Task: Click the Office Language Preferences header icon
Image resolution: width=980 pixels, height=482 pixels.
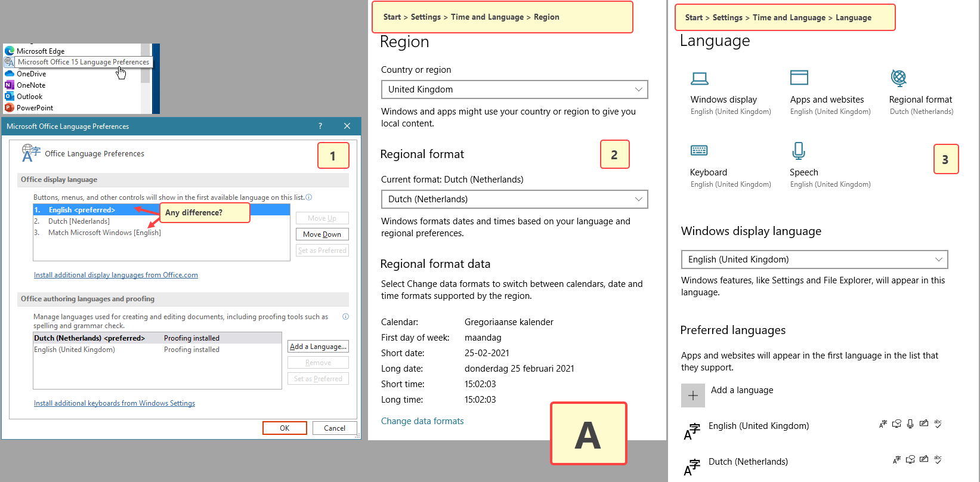Action: pyautogui.click(x=30, y=153)
